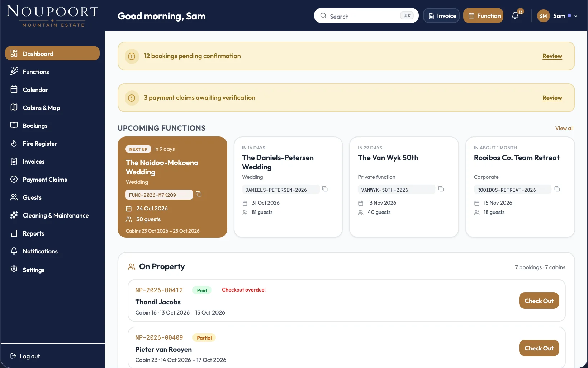
Task: Copy the ROOIBOS-RETREAT-2026 code
Action: coord(557,189)
